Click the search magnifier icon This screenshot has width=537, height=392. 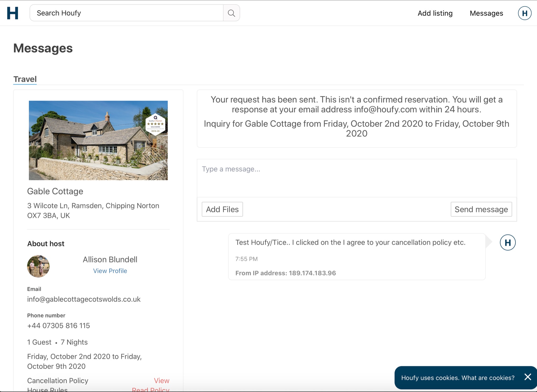tap(231, 13)
